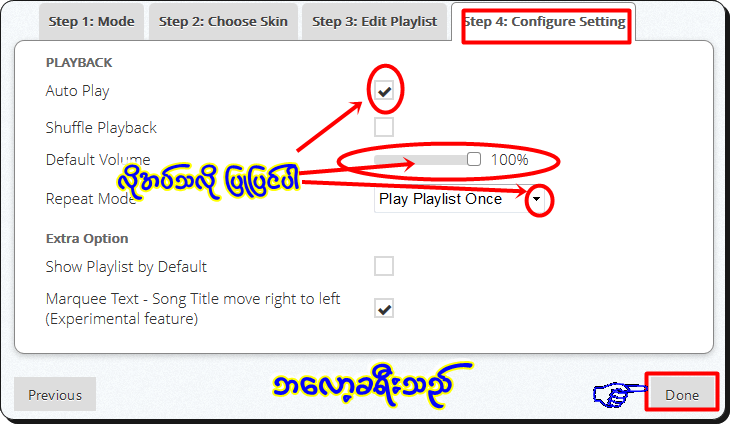This screenshot has width=730, height=424.
Task: Enable Show Playlist by Default checkbox
Action: coord(384,266)
